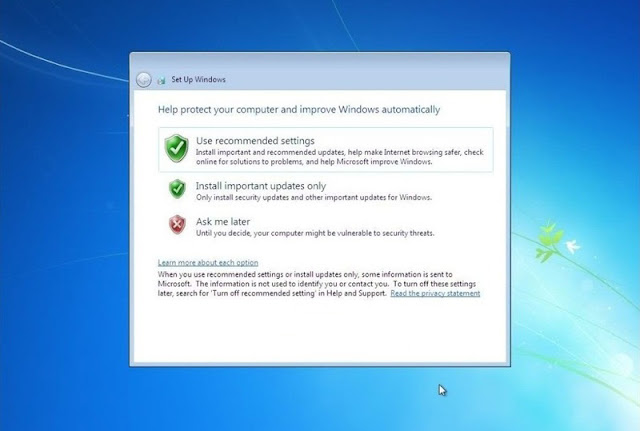
Task: Click the small setup icon beside Set Up Windows
Action: point(162,80)
